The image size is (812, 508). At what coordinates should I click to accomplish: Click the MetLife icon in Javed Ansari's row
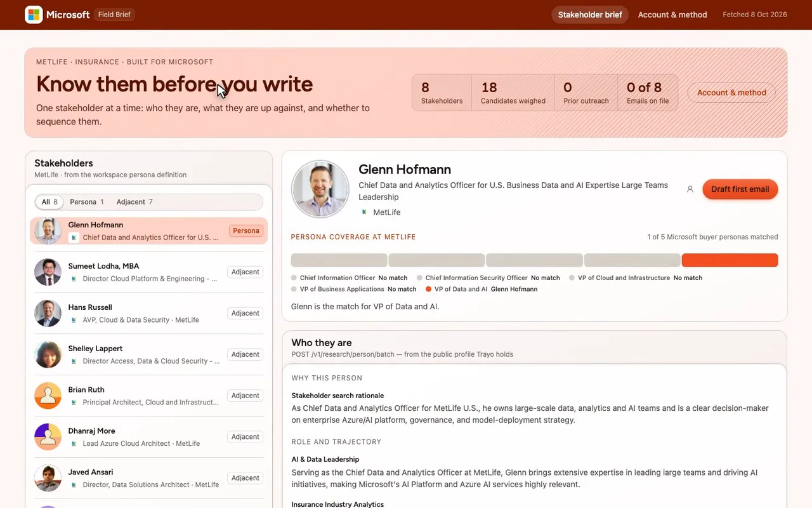pos(74,485)
